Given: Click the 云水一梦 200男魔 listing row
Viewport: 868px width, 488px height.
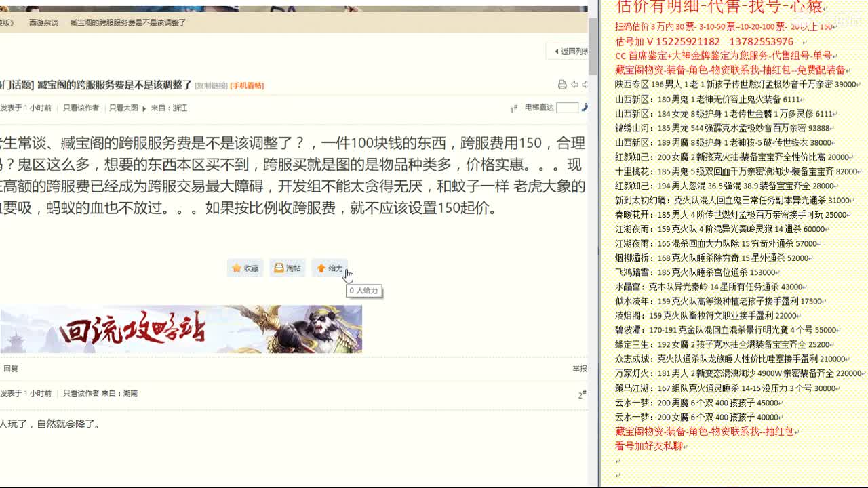Looking at the screenshot, I should [697, 403].
